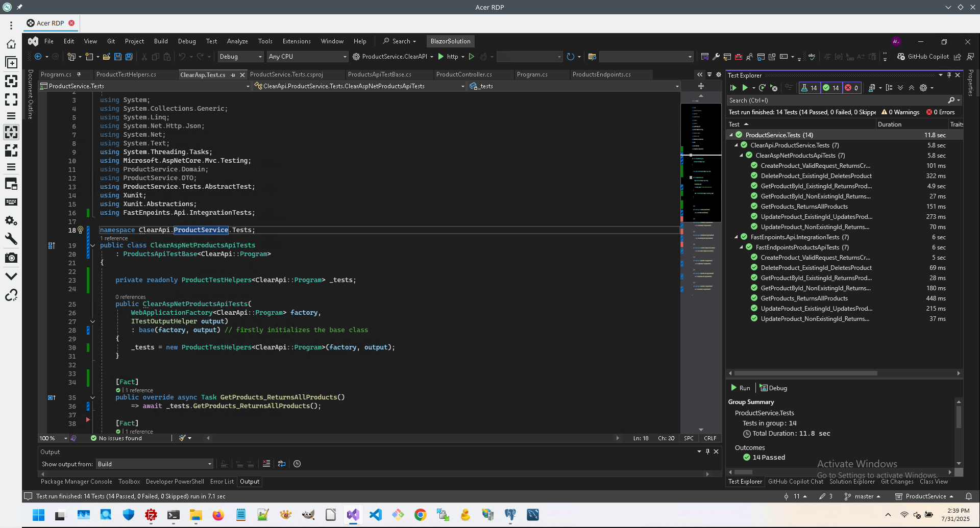Click the Repeat Last Run icon
This screenshot has width=980, height=528.
(762, 88)
